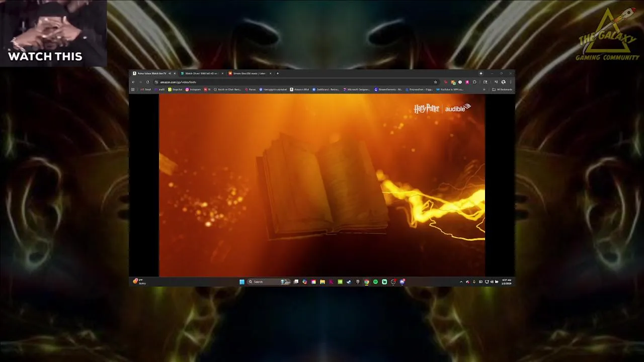Open the apps grid in bookmarks bar
Screen dimensions: 644x362
pyautogui.click(x=133, y=89)
